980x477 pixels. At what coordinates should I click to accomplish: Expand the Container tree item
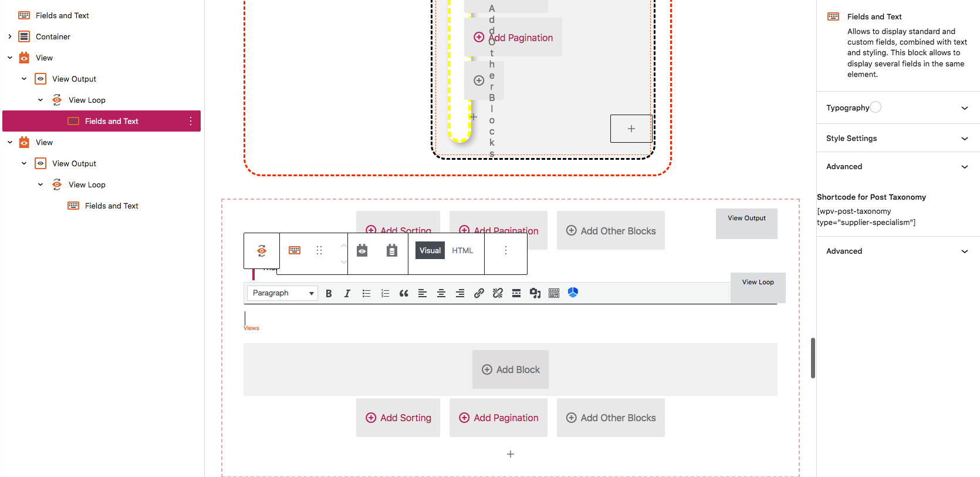click(x=10, y=36)
